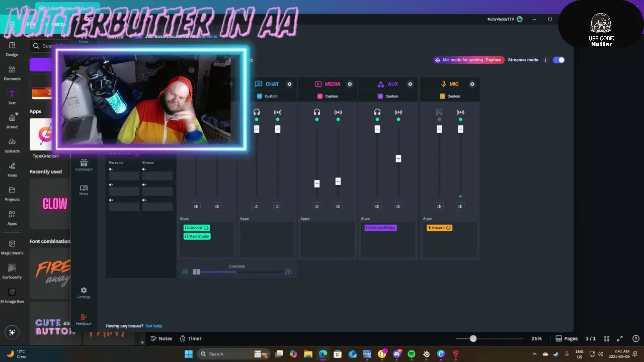Open Canva grid view icon
The height and width of the screenshot is (362, 644).
coord(606,339)
